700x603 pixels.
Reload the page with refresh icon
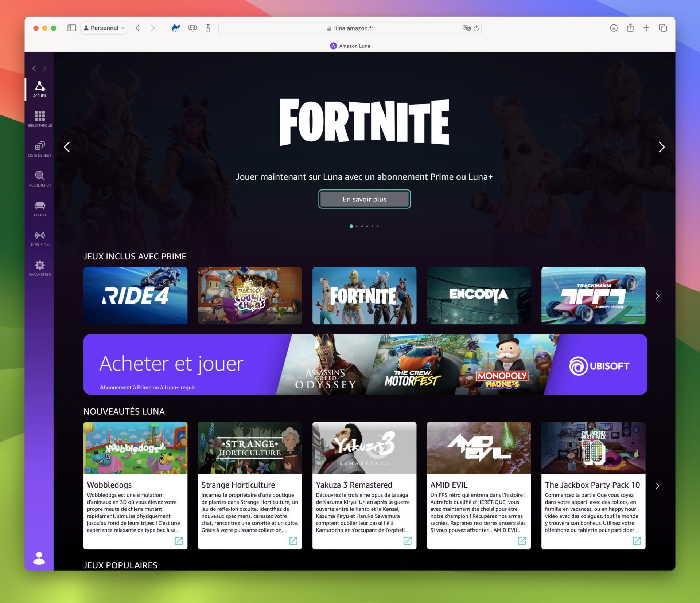[x=476, y=28]
